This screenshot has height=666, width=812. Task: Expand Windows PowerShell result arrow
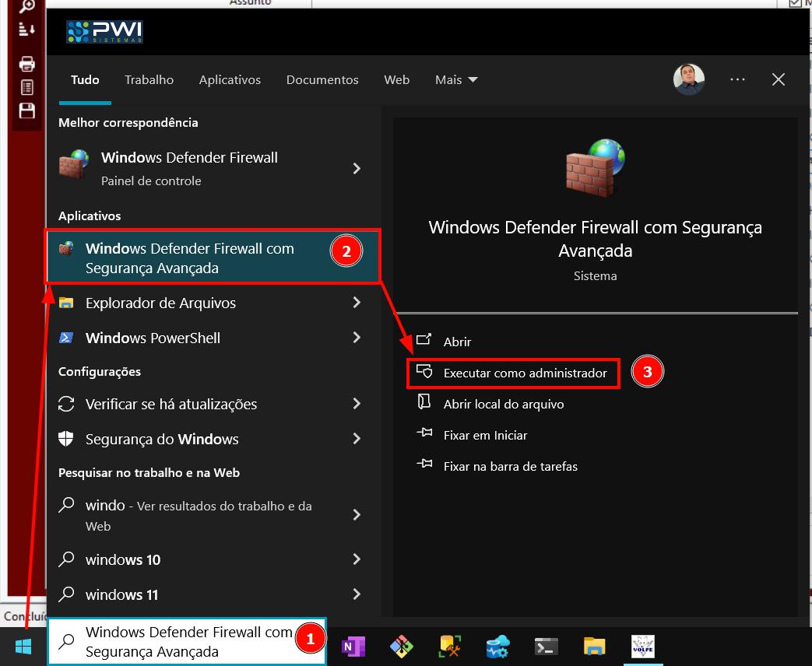pyautogui.click(x=357, y=338)
